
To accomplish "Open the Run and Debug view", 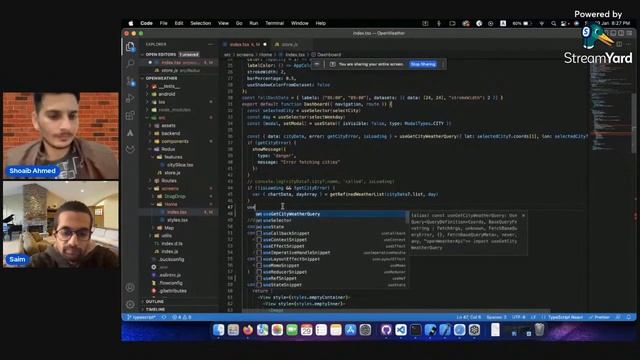I will click(x=130, y=98).
